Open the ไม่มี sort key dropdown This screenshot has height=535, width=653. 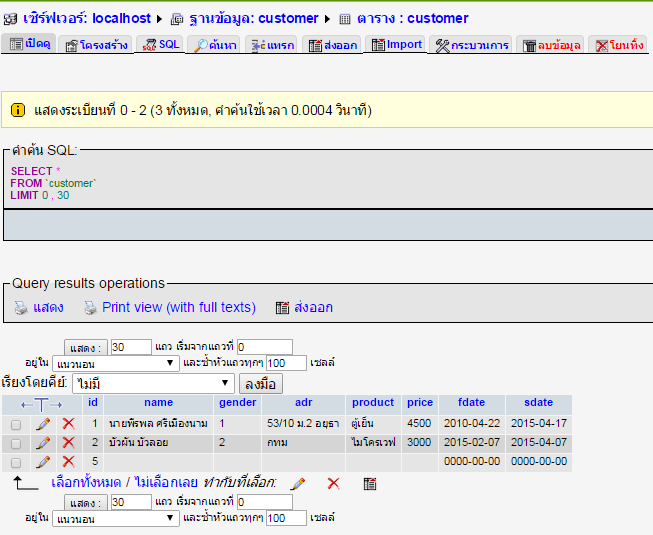point(152,384)
